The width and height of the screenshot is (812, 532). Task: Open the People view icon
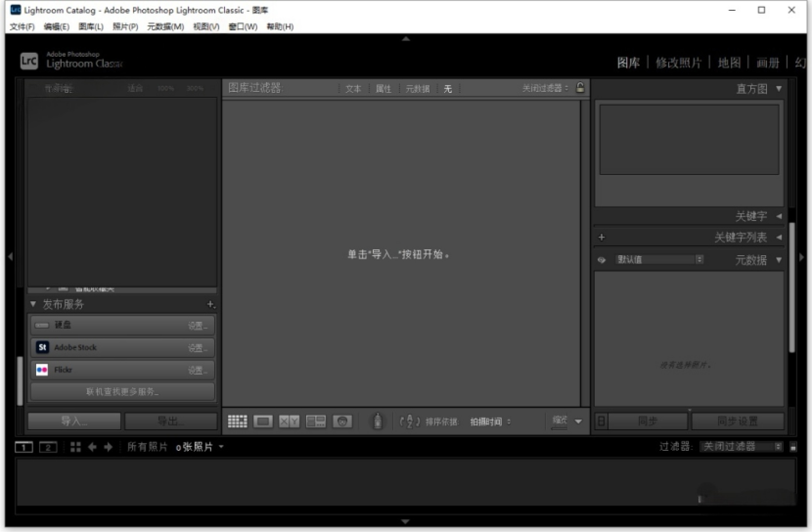click(342, 421)
